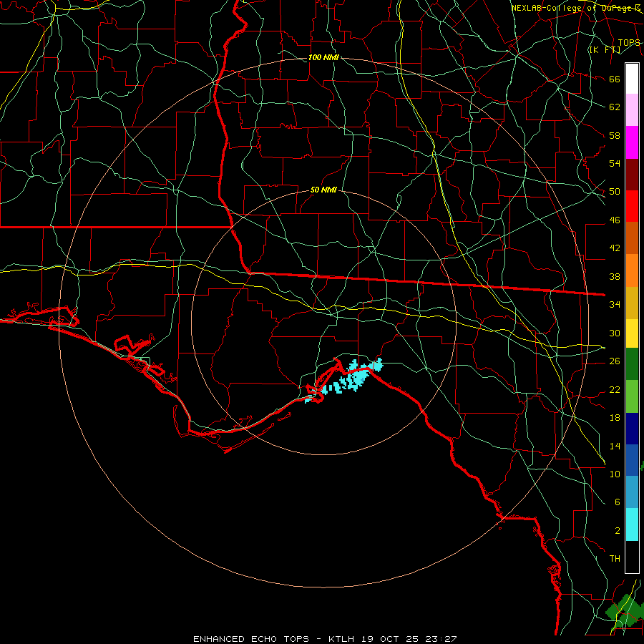
Task: Click the 19 OCT 25 date text
Action: pyautogui.click(x=390, y=639)
